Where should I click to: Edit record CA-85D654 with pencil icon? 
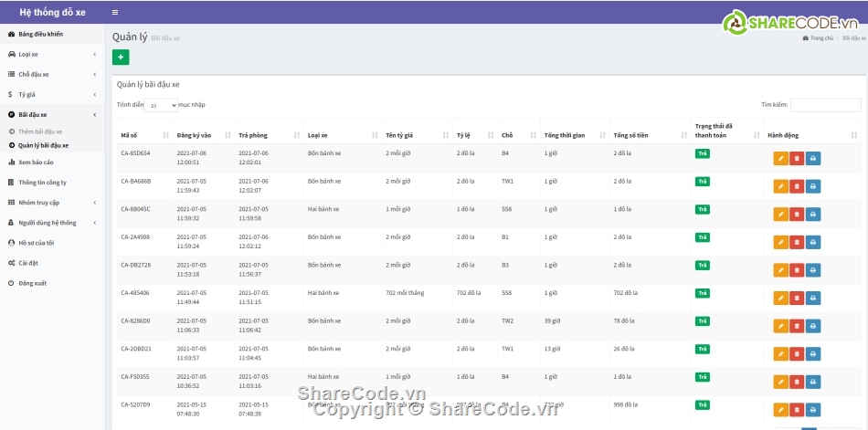pyautogui.click(x=780, y=158)
